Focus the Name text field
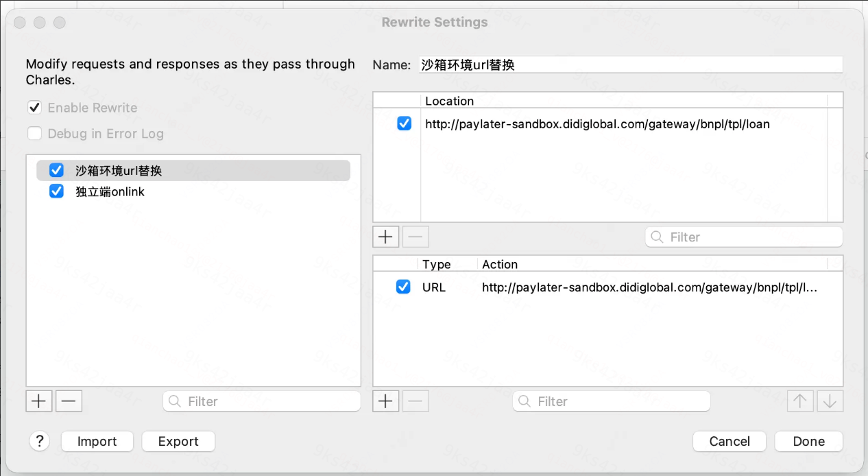 pyautogui.click(x=629, y=65)
